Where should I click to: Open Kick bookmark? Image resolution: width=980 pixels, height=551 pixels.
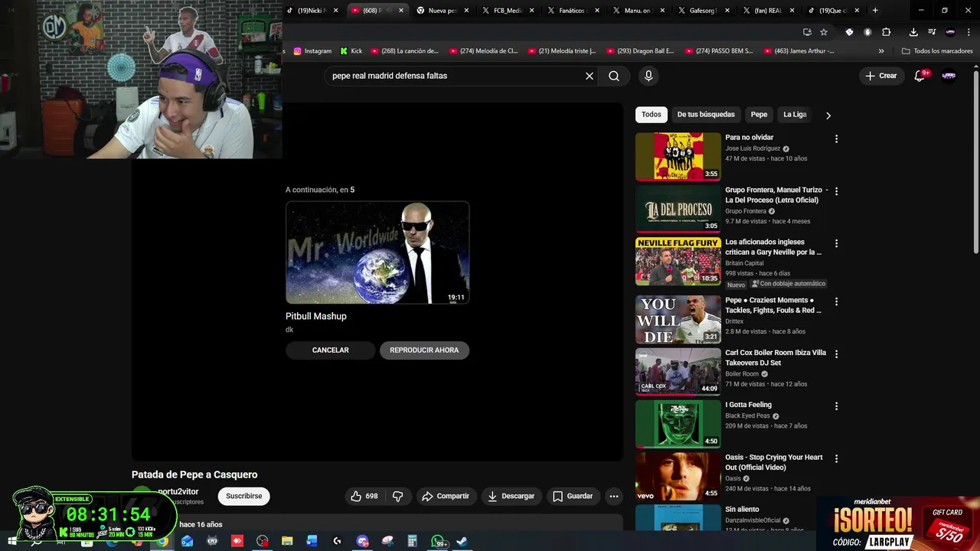click(351, 51)
